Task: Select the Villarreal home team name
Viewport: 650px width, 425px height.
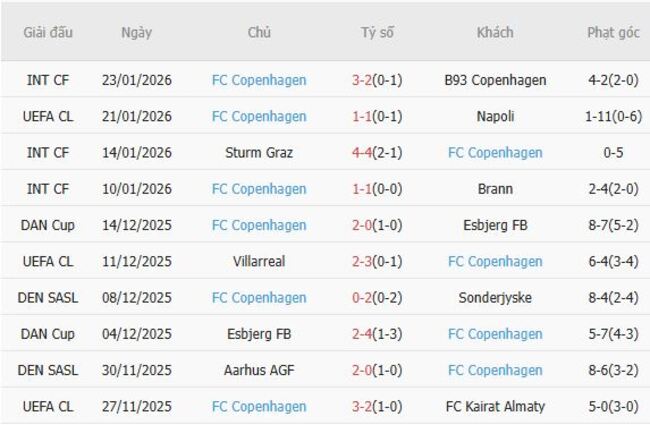Action: click(259, 261)
